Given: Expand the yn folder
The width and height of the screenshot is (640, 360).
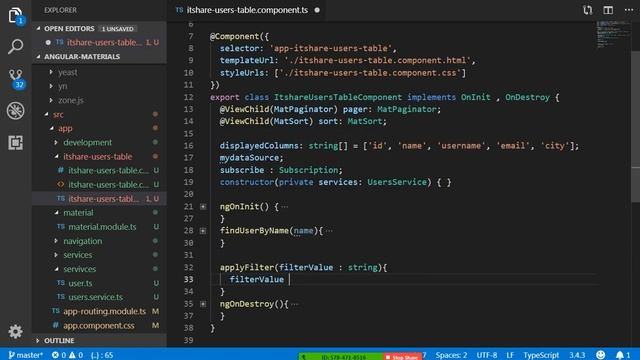Looking at the screenshot, I should 99,86.
